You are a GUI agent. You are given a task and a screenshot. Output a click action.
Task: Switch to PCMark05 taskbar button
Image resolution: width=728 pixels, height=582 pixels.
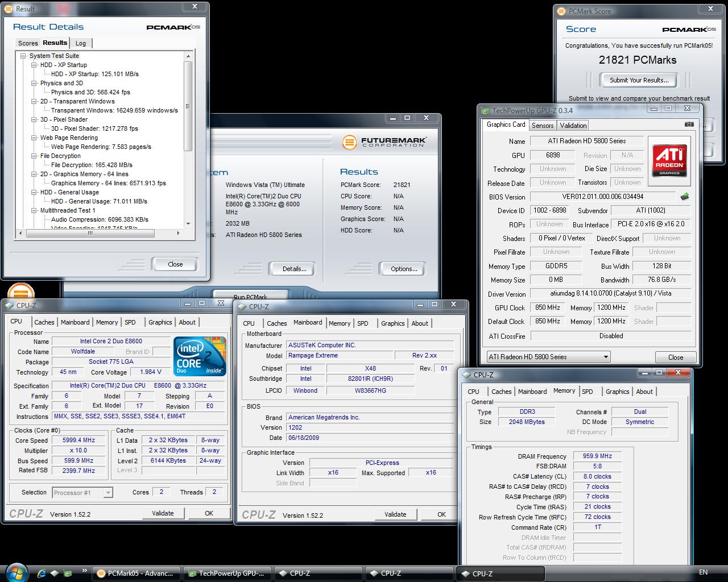coord(136,573)
